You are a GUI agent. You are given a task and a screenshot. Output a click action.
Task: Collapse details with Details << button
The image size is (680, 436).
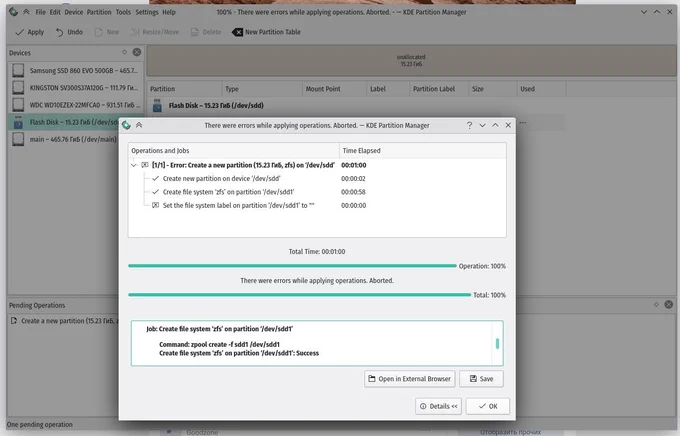coord(438,406)
